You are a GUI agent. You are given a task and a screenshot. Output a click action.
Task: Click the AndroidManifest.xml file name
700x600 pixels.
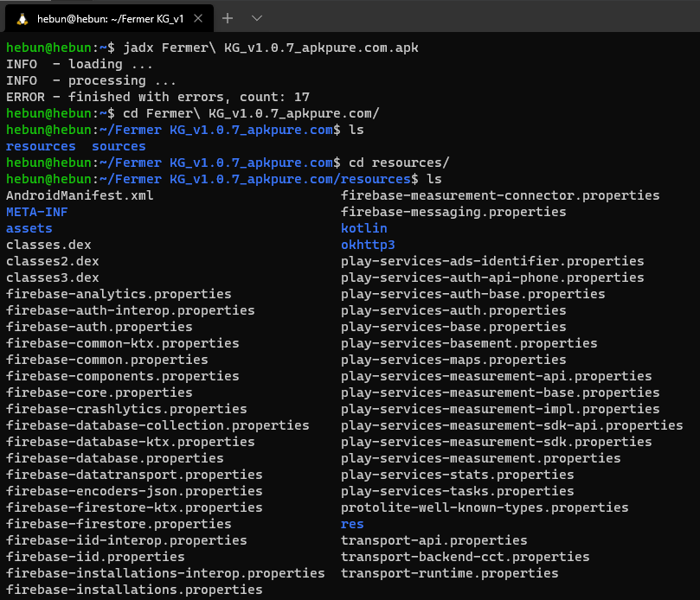tap(80, 195)
